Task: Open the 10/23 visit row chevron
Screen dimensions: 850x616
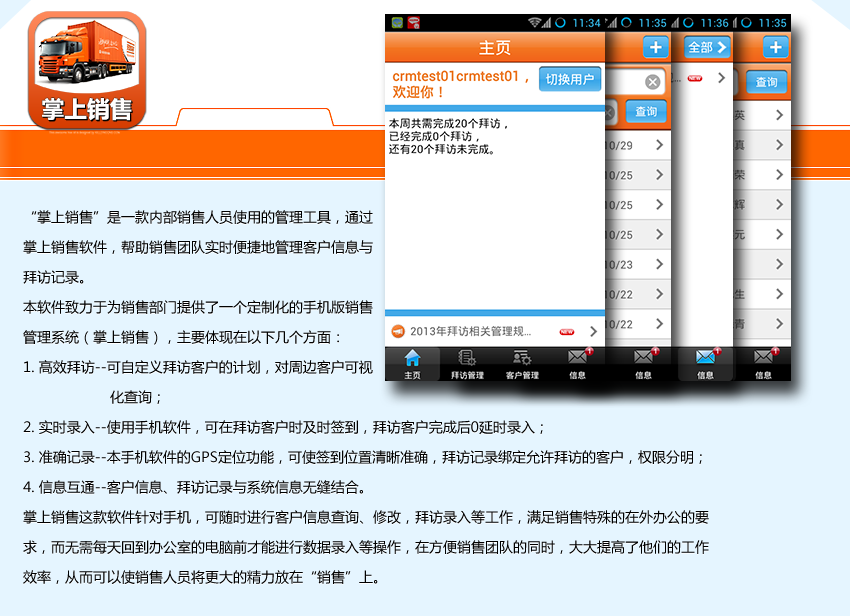Action: (660, 264)
